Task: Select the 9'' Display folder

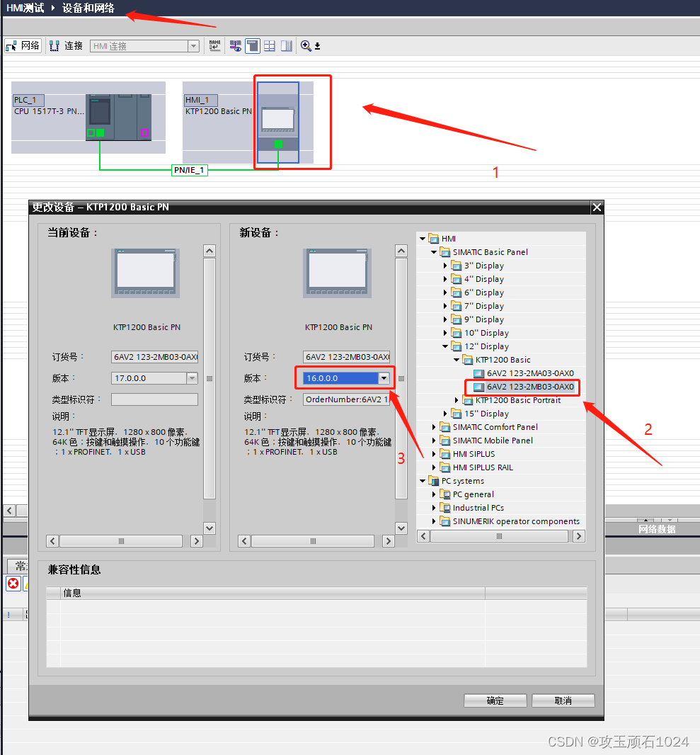Action: [483, 319]
